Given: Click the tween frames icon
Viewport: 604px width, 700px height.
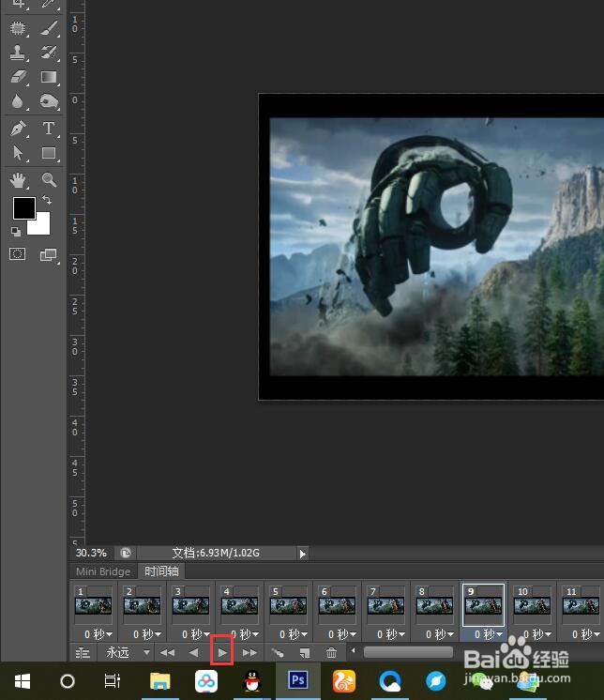Looking at the screenshot, I should [278, 653].
